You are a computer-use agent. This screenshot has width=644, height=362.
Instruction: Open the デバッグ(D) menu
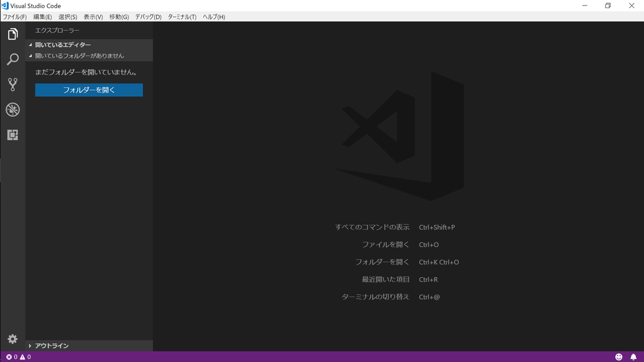pos(148,17)
